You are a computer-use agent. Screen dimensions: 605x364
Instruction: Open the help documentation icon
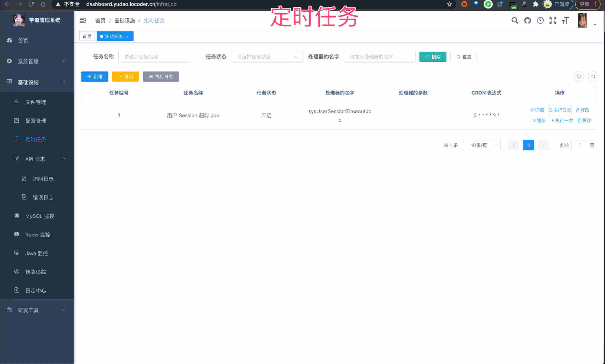point(540,21)
